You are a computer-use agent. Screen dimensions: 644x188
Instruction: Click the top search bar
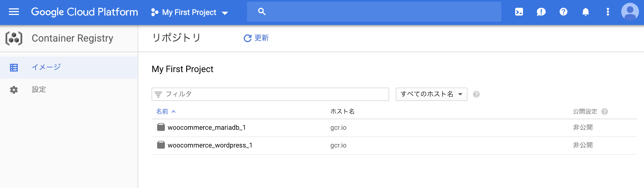pyautogui.click(x=374, y=12)
